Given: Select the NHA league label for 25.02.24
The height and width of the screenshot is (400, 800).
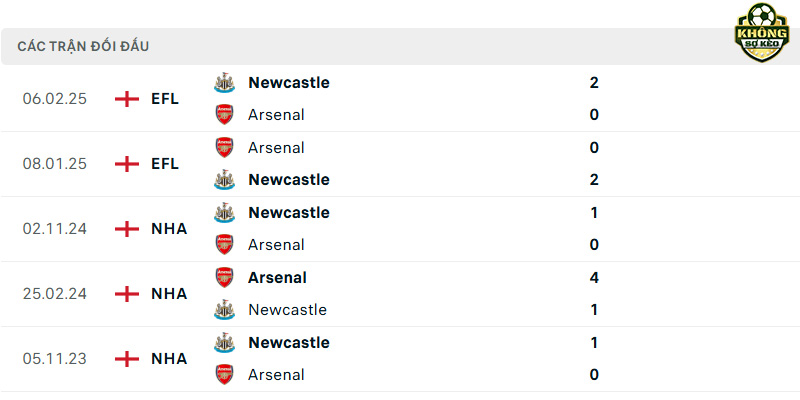Looking at the screenshot, I should 169,294.
